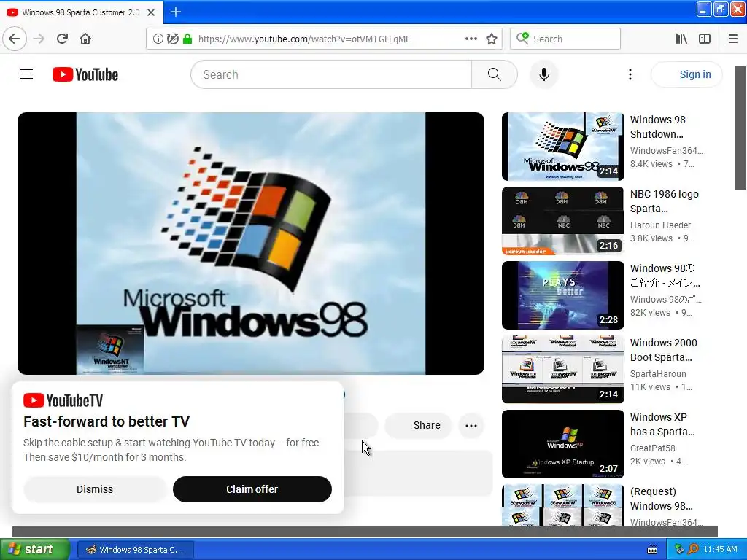
Task: Click the page vertical scrollbar thumb
Action: pos(741,128)
